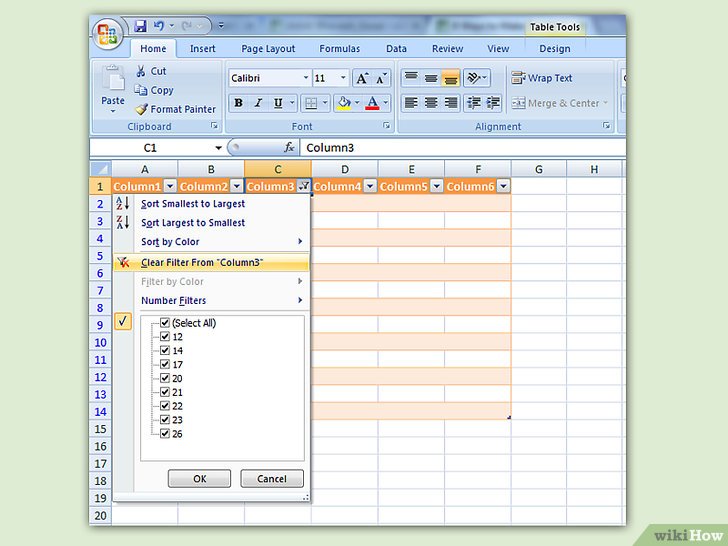Uncheck value 17 in filter list
Screen dimensions: 728x546
click(x=165, y=364)
